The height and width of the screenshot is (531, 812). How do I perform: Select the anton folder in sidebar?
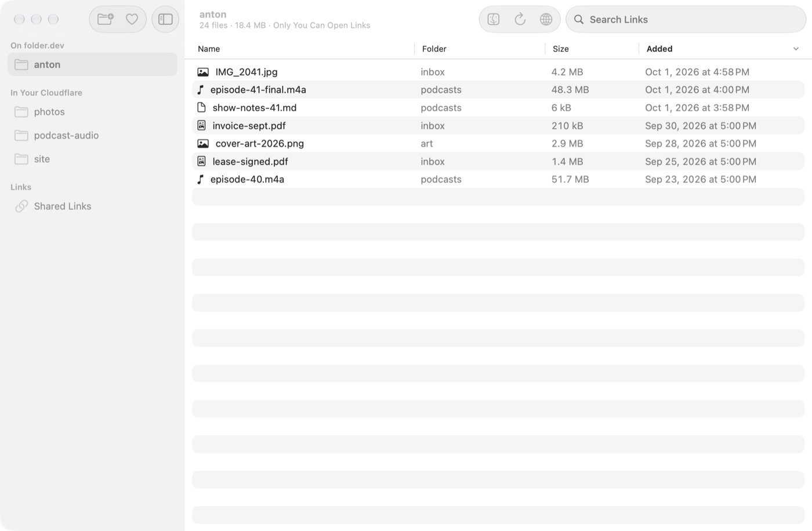tap(92, 64)
